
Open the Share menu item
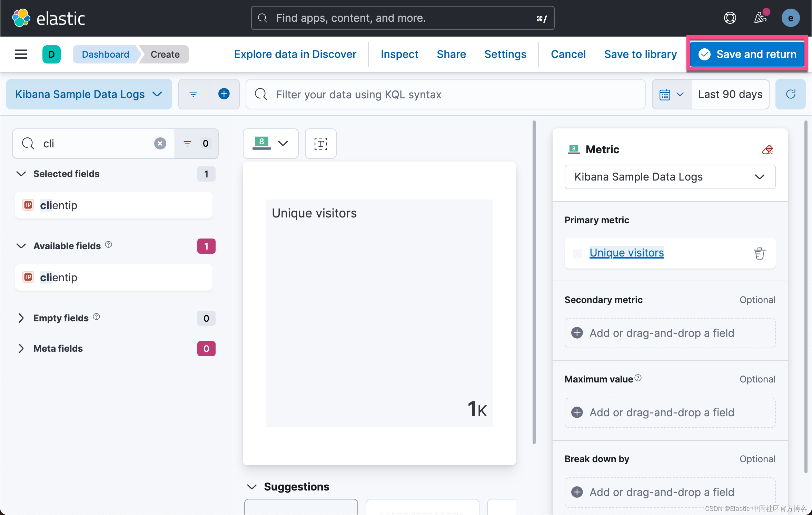451,54
